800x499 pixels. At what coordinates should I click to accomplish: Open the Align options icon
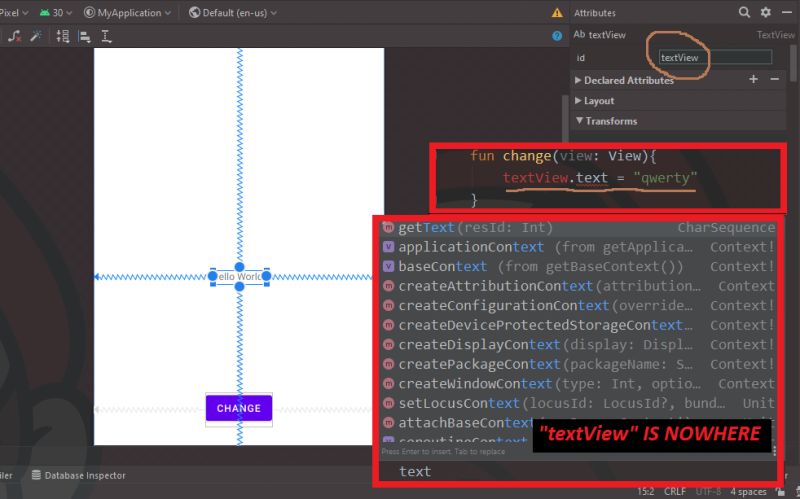tap(85, 36)
